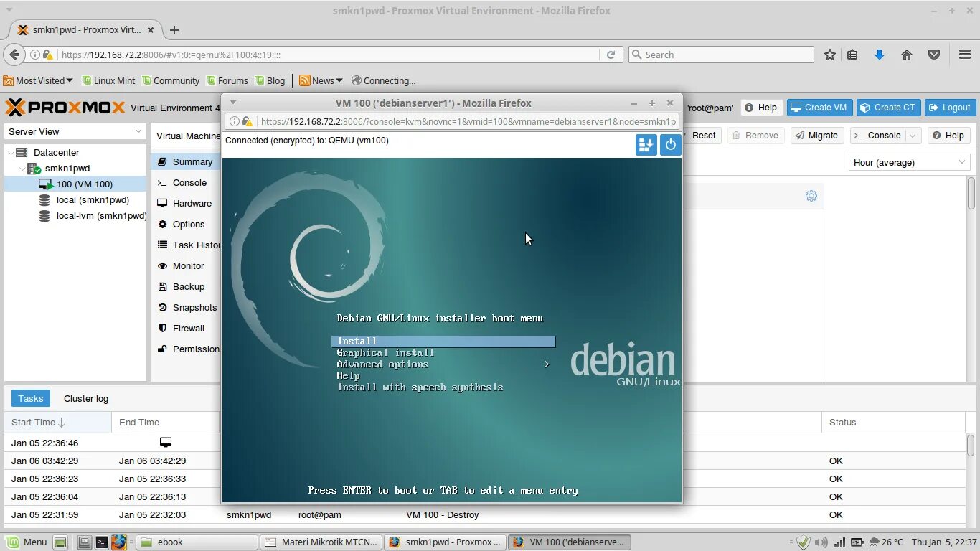
Task: Launch terminal from the panel
Action: 102,542
